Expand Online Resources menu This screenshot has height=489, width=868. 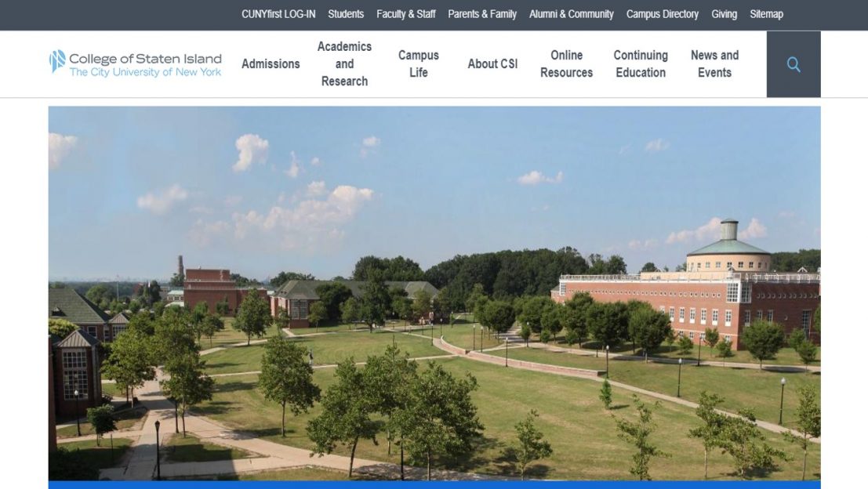point(566,64)
